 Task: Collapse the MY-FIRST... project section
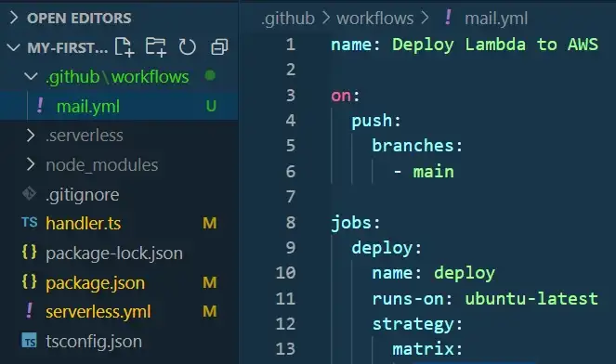pyautogui.click(x=14, y=47)
